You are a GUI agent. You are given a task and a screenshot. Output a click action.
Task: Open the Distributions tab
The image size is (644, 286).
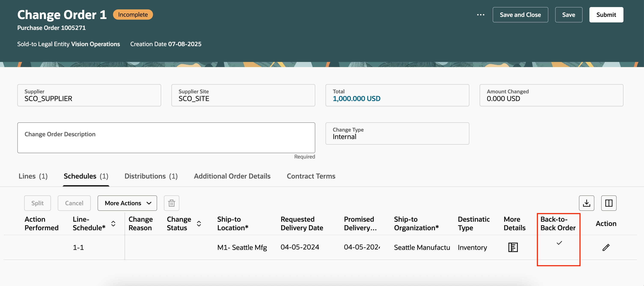tap(151, 176)
